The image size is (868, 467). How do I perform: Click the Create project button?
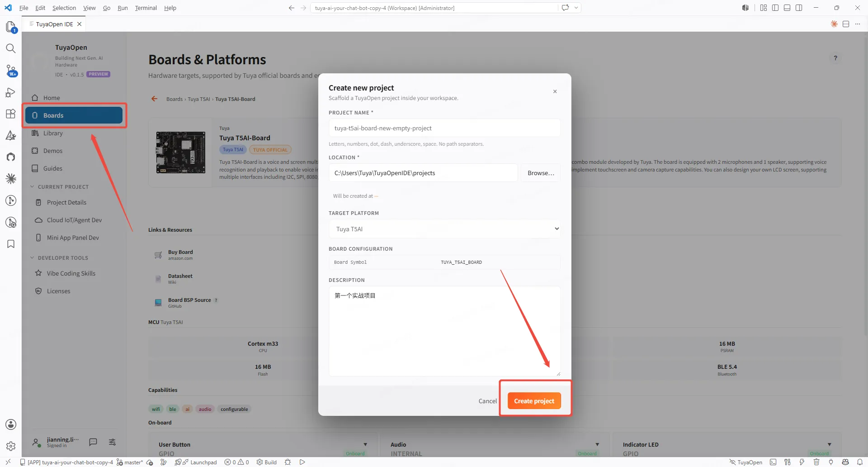coord(534,401)
